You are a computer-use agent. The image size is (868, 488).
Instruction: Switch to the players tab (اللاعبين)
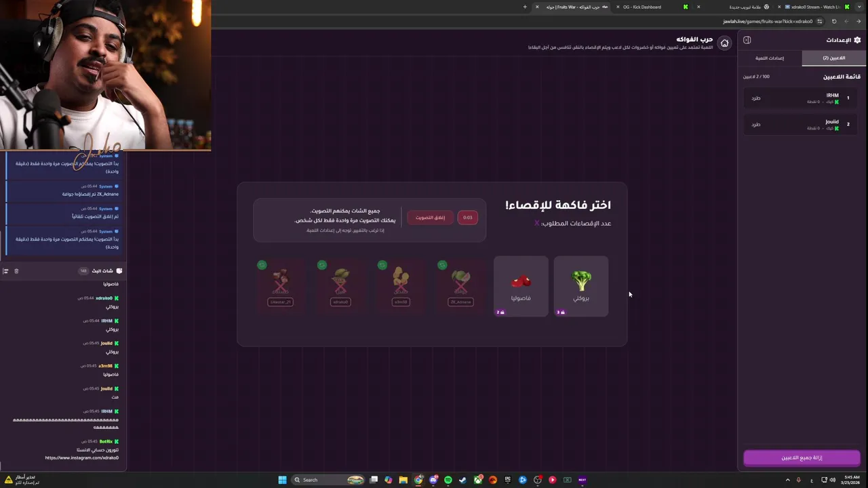pyautogui.click(x=833, y=58)
